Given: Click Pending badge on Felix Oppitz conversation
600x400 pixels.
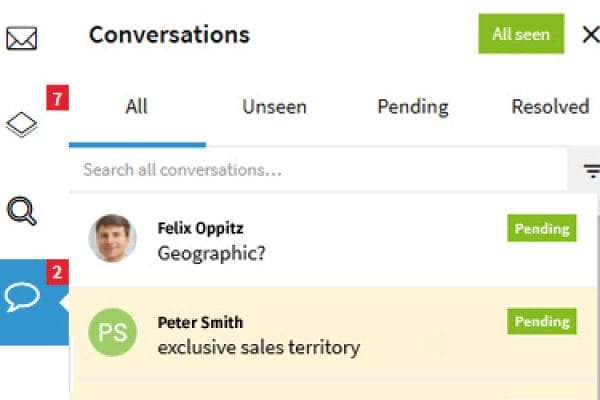Looking at the screenshot, I should (542, 229).
